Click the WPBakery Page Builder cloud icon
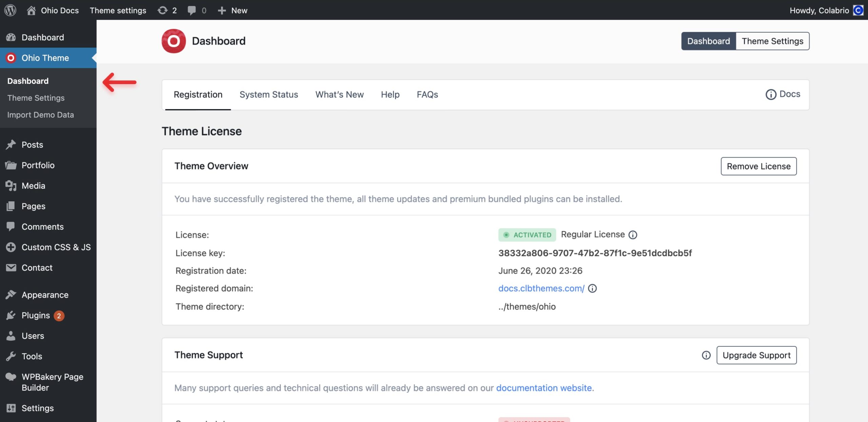The image size is (868, 422). 11,377
